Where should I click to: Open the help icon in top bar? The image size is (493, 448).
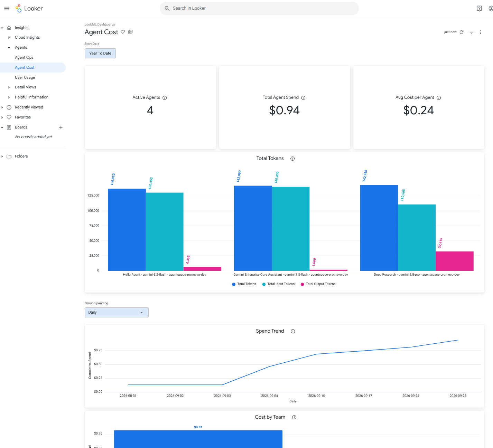(479, 8)
